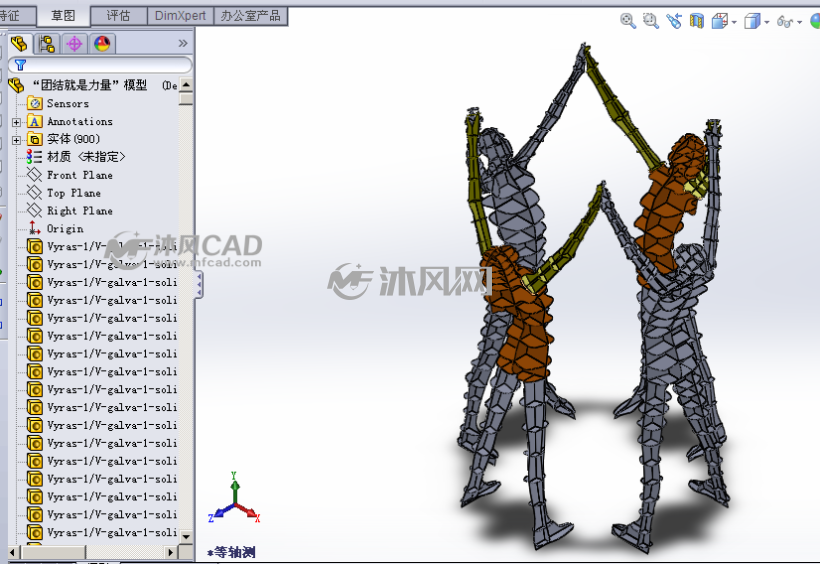Select 材质 <未指定> material item
The width and height of the screenshot is (820, 564).
click(x=86, y=157)
